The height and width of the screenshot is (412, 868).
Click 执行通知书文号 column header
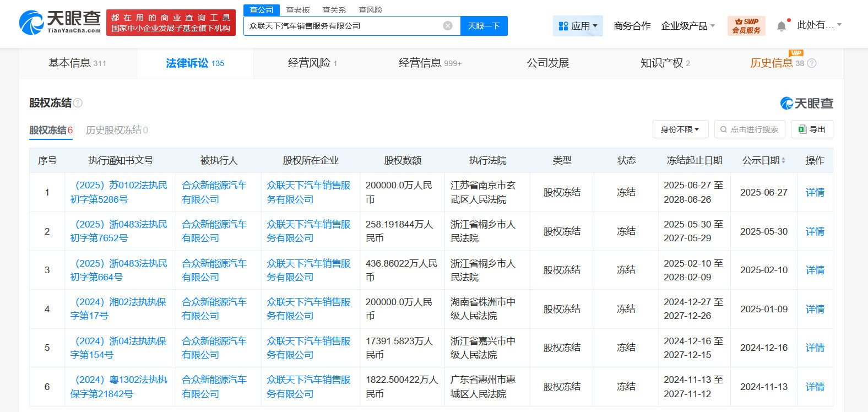point(121,160)
